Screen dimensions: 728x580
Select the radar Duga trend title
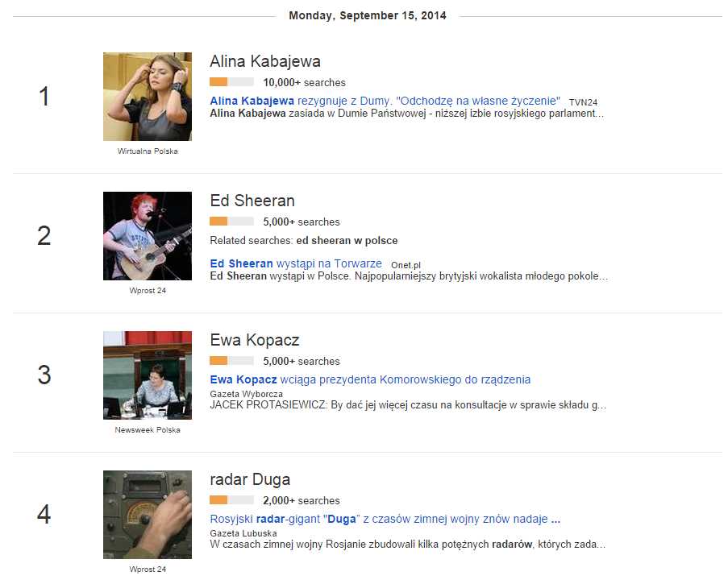(250, 479)
